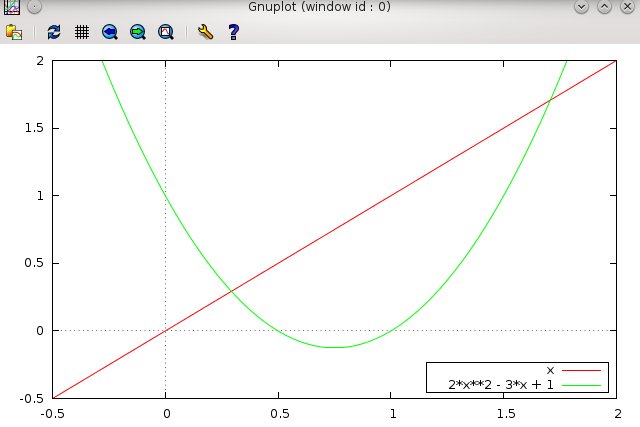Click the Gnuplot window title text
This screenshot has height=427, width=640.
[320, 7]
